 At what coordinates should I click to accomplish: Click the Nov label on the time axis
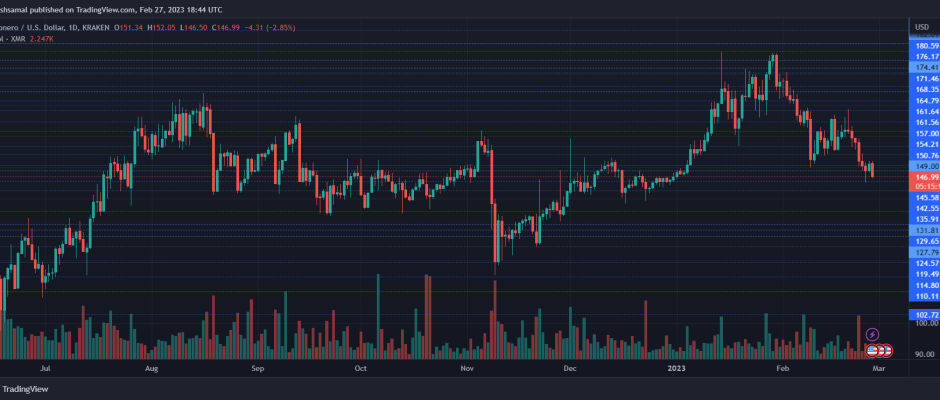[x=467, y=396]
